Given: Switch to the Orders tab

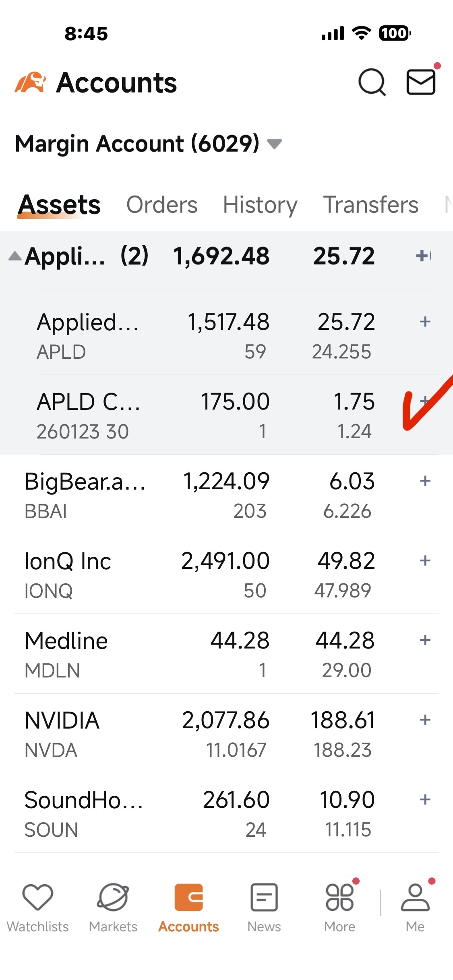Looking at the screenshot, I should 162,205.
